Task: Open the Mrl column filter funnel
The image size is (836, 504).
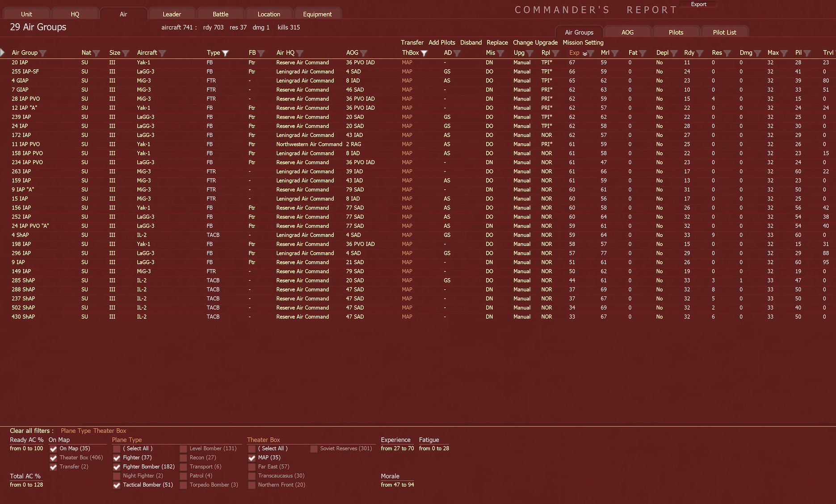Action: click(615, 53)
